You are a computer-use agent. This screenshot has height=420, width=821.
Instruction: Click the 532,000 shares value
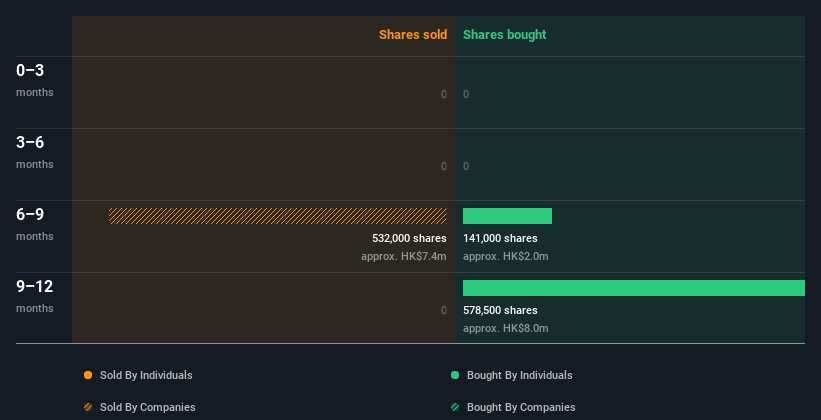(409, 238)
